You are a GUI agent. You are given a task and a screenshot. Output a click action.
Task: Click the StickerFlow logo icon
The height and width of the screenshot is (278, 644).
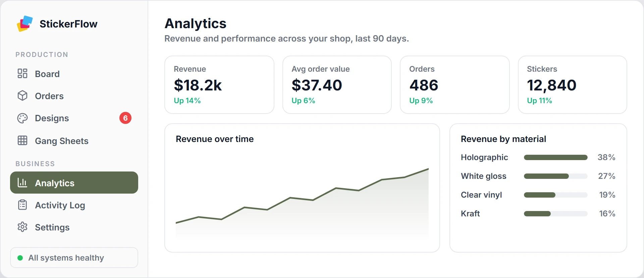(25, 24)
